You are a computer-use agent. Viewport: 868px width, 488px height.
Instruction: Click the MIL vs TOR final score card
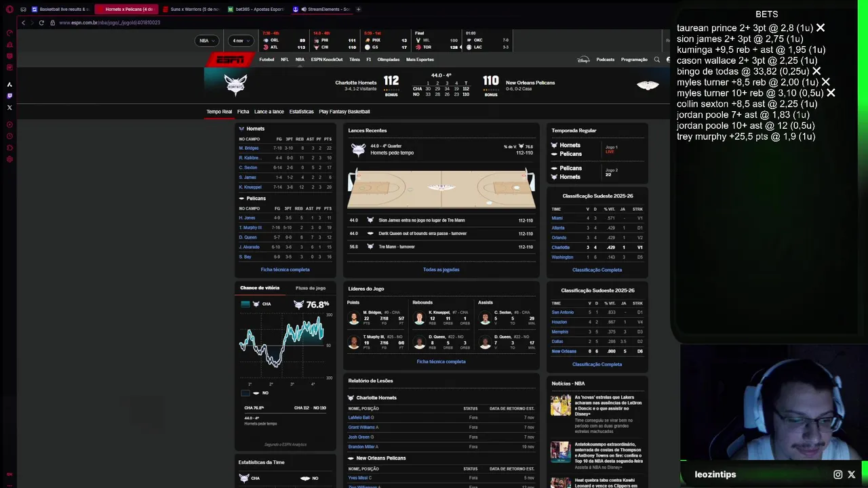436,41
